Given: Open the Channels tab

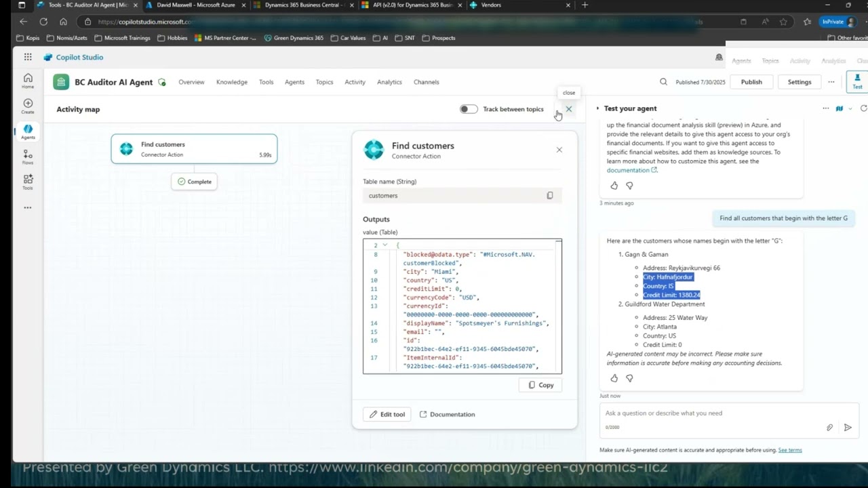Looking at the screenshot, I should point(427,82).
